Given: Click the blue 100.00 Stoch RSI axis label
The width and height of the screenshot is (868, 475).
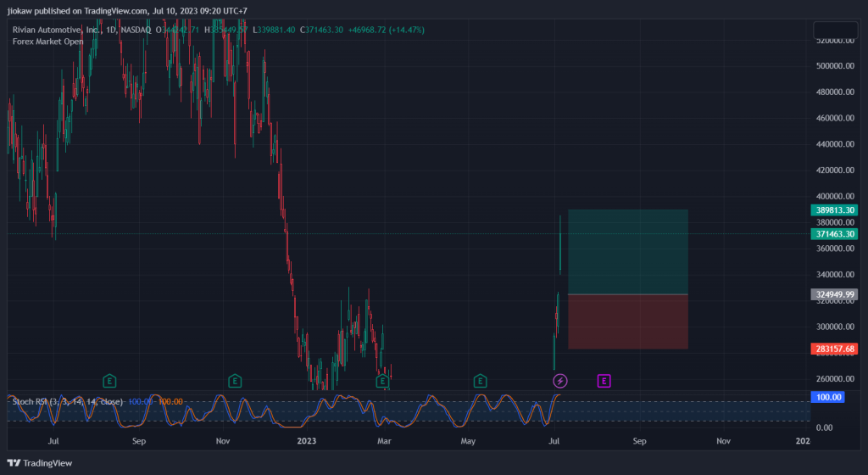Looking at the screenshot, I should [827, 397].
